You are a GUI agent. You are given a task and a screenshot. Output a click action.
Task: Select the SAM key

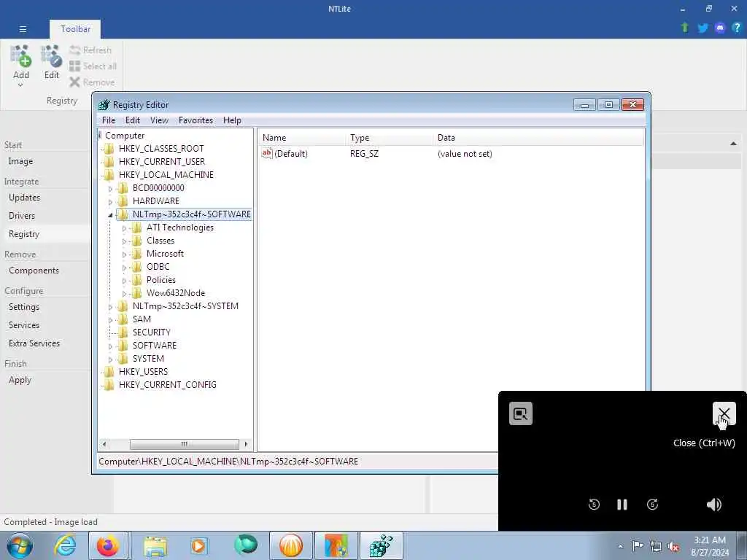142,319
